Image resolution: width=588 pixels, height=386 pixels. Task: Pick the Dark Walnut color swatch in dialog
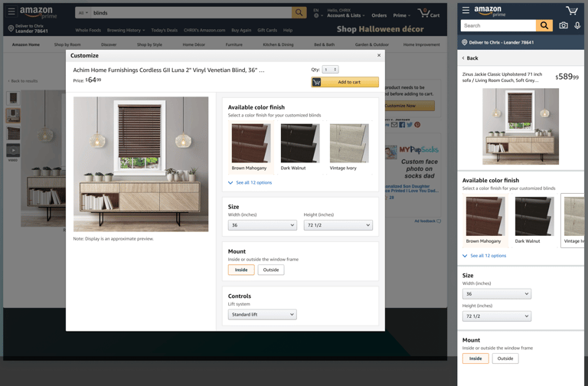point(300,147)
